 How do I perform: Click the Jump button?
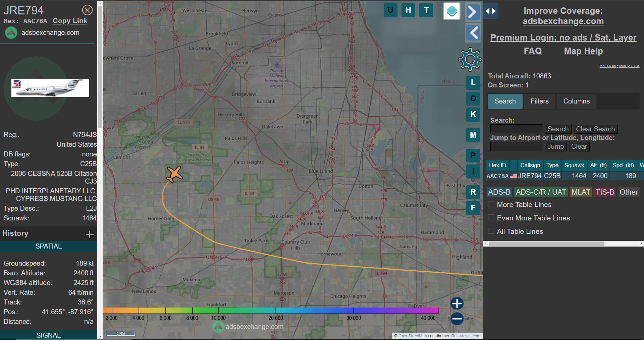coord(555,146)
